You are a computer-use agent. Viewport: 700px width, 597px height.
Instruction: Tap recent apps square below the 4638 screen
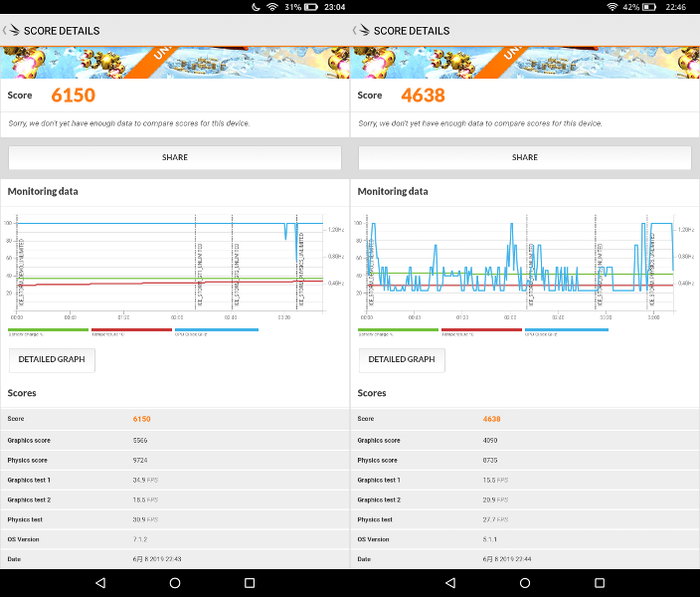point(600,583)
